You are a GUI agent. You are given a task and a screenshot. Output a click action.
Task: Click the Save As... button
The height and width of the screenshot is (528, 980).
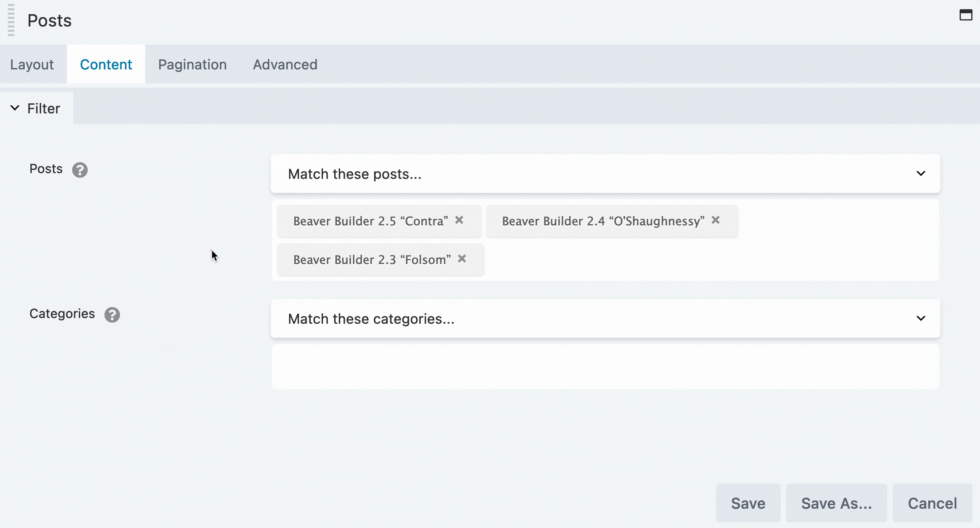pos(837,503)
